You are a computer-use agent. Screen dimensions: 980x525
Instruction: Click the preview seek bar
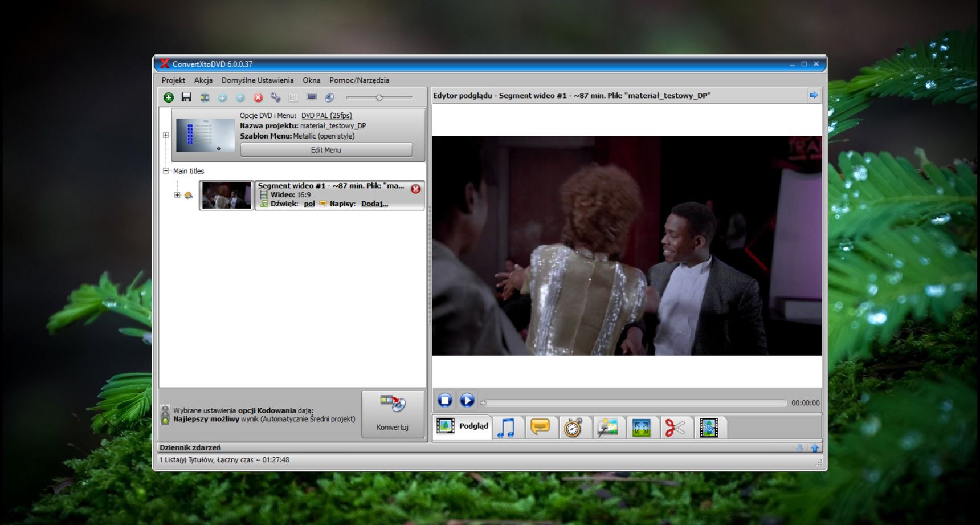point(634,403)
